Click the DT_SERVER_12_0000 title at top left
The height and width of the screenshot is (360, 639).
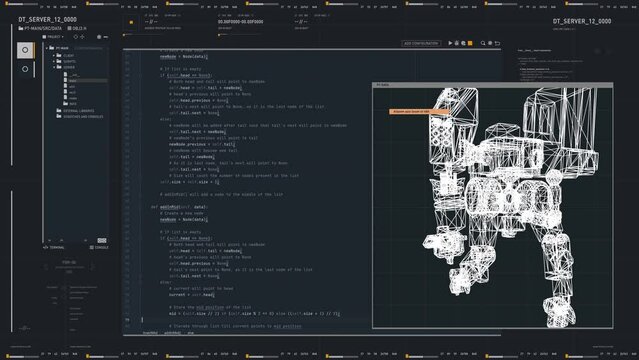pyautogui.click(x=47, y=19)
